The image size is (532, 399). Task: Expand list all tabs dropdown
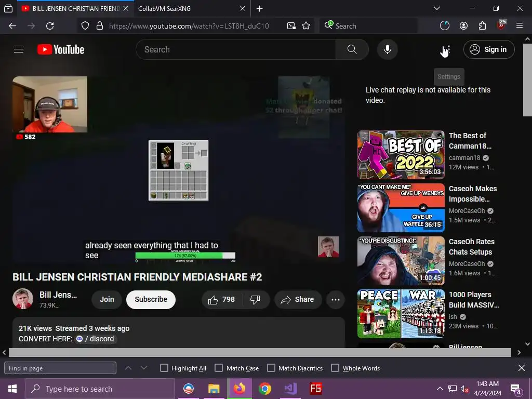click(437, 8)
